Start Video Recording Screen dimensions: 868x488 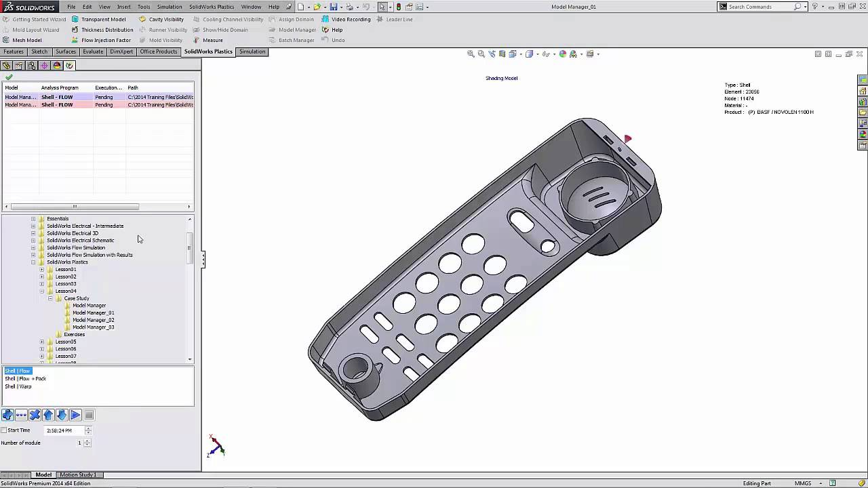346,19
